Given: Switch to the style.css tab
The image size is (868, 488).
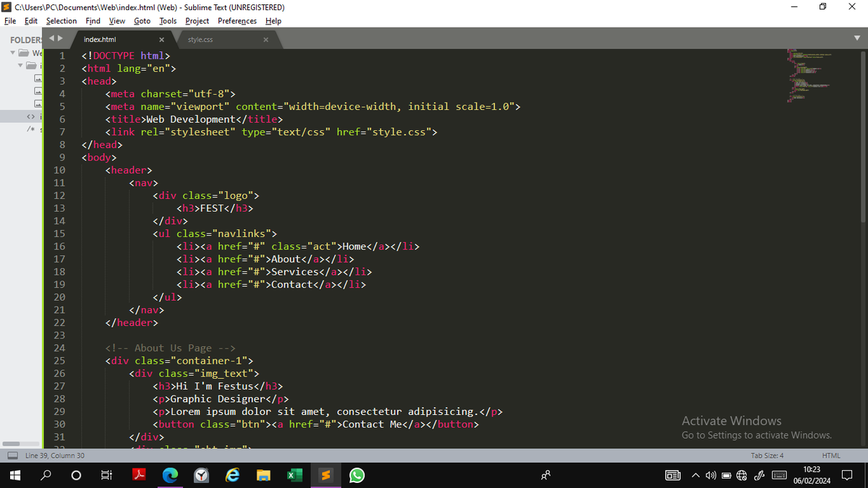Looking at the screenshot, I should [x=201, y=40].
